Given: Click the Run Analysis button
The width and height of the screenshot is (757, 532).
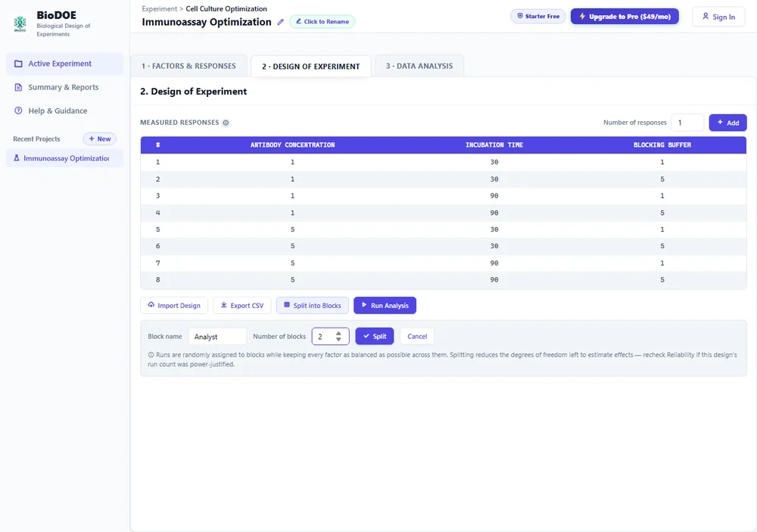Looking at the screenshot, I should click(x=385, y=306).
